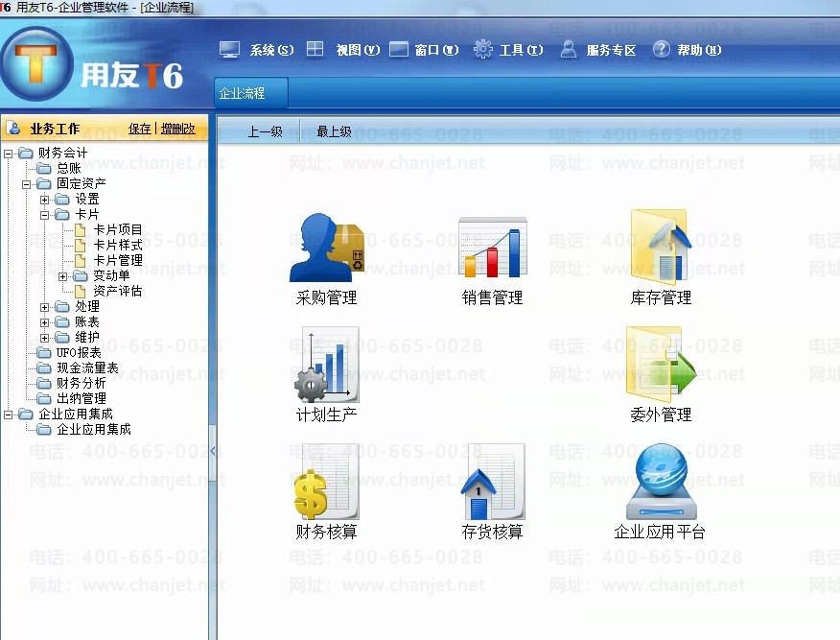Click the monitor icon beside 系统(S)

click(229, 50)
